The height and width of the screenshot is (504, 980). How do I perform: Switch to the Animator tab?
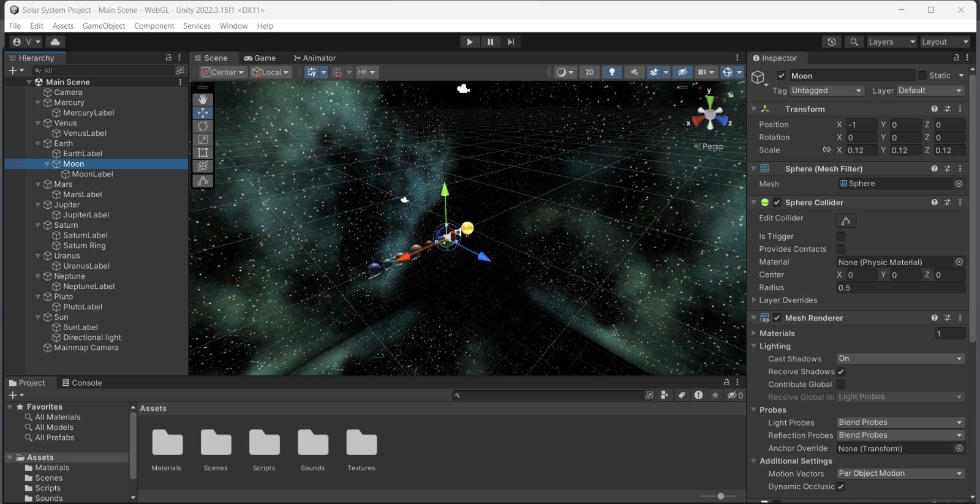click(315, 58)
